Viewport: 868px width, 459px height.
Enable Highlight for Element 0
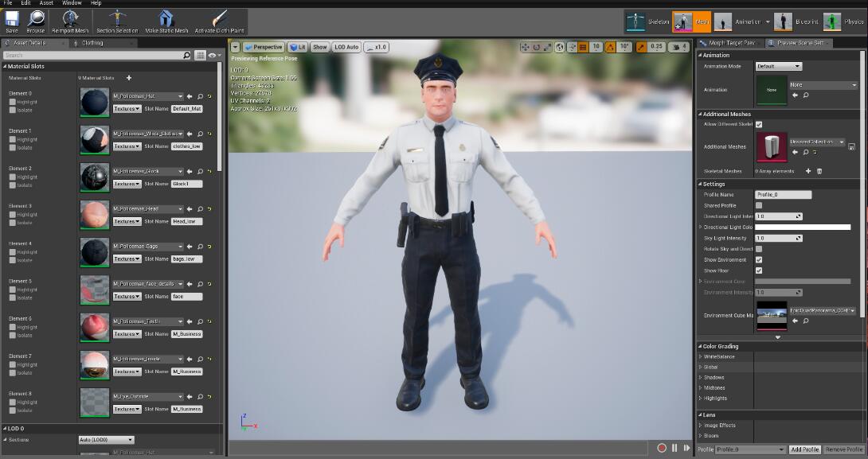(13, 102)
